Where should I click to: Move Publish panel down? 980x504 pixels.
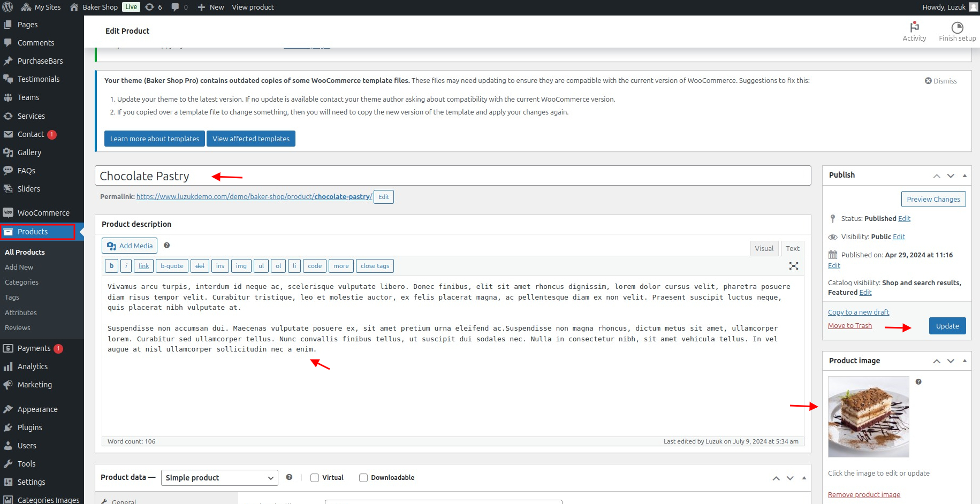(951, 175)
